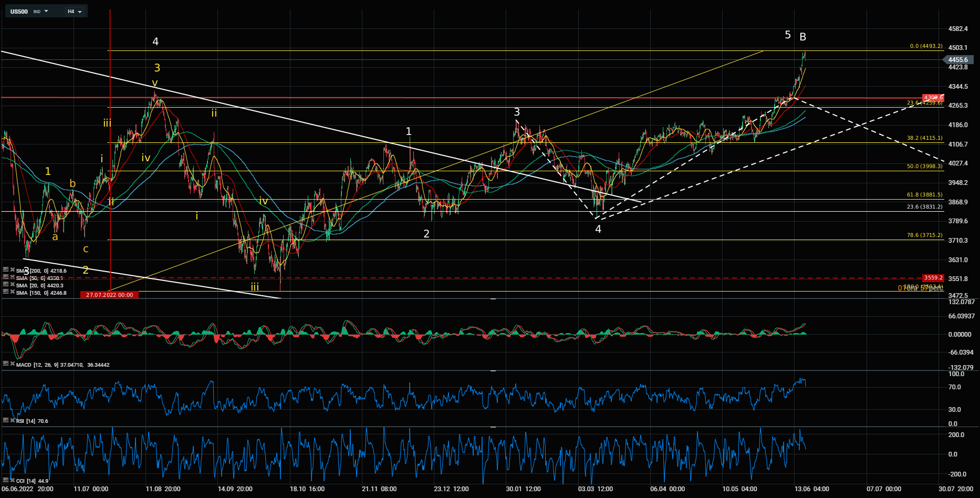Viewport: 980px width, 498px height.
Task: Click the yellow wave label v
Action: tap(155, 83)
